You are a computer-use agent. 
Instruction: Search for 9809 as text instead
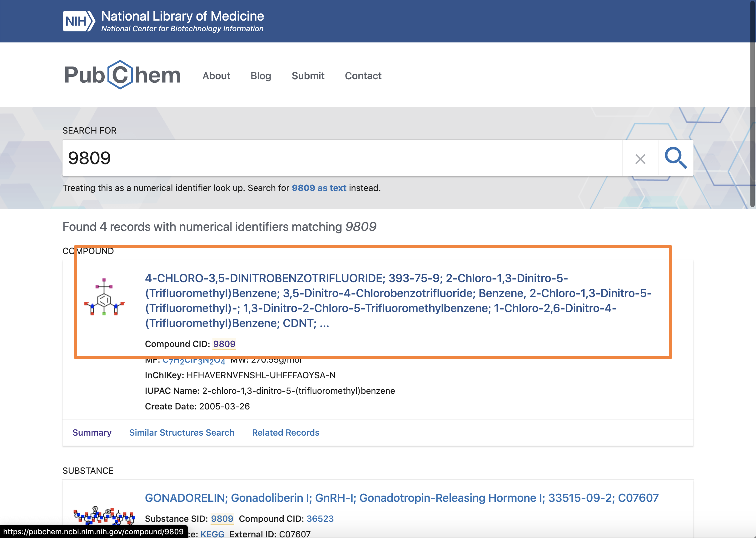click(319, 188)
